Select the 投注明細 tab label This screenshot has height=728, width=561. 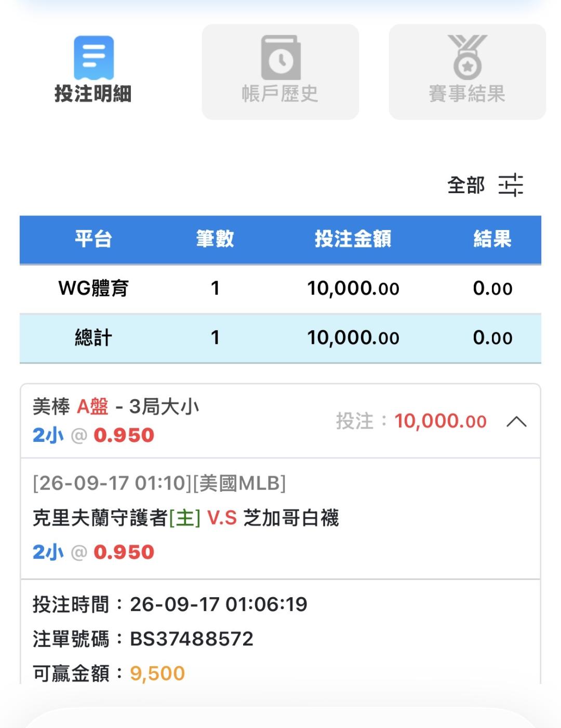point(93,94)
